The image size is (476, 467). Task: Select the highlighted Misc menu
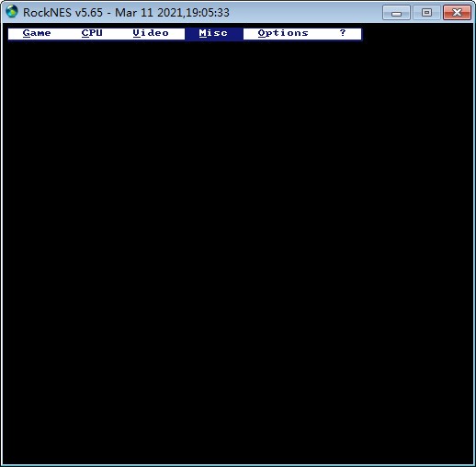(213, 33)
